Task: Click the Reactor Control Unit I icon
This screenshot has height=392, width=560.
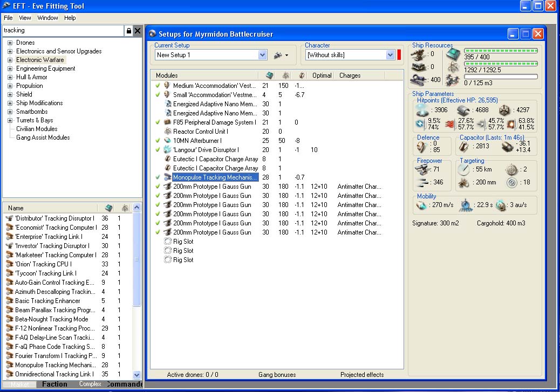Action: (x=167, y=132)
